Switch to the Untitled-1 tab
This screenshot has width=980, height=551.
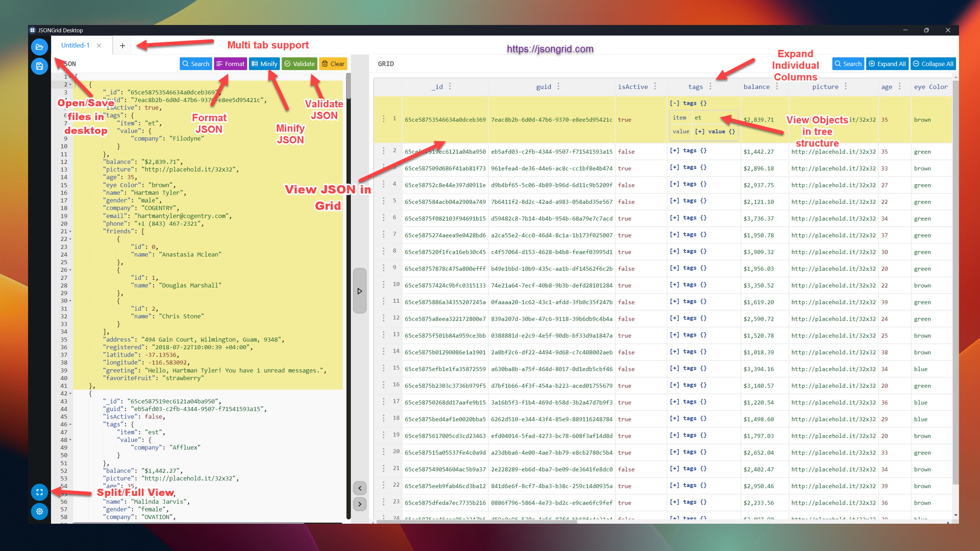(x=75, y=46)
